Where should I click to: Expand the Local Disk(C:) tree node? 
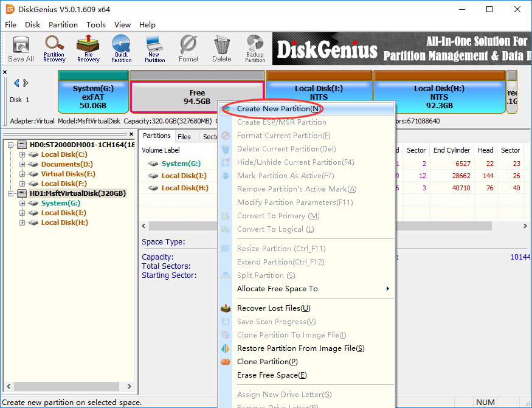[22, 154]
